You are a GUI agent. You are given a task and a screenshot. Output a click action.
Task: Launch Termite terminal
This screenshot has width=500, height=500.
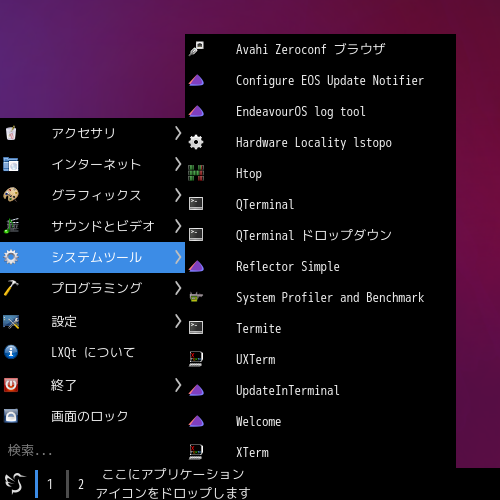(x=320, y=328)
